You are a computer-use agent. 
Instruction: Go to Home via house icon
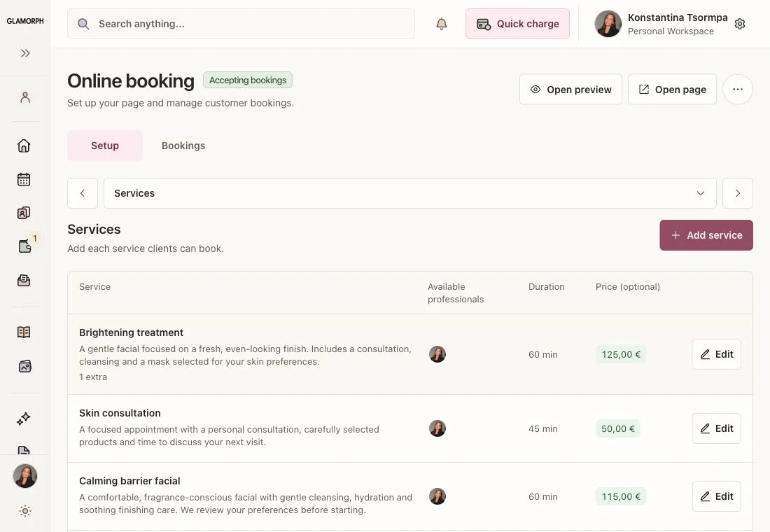click(24, 146)
